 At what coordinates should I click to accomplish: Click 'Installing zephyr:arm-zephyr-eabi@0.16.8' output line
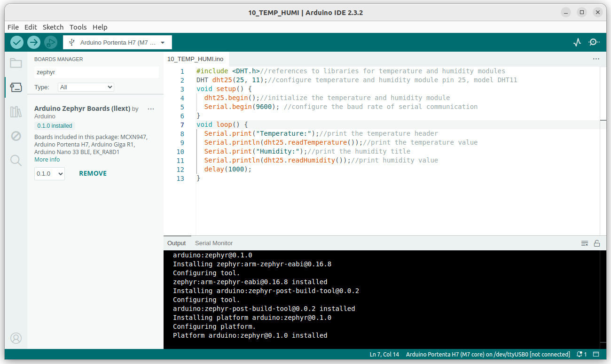[x=252, y=264]
